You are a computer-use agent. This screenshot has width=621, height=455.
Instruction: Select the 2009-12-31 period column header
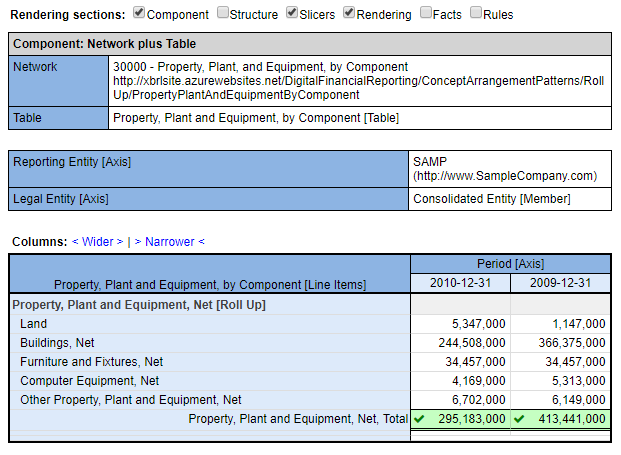tap(560, 282)
